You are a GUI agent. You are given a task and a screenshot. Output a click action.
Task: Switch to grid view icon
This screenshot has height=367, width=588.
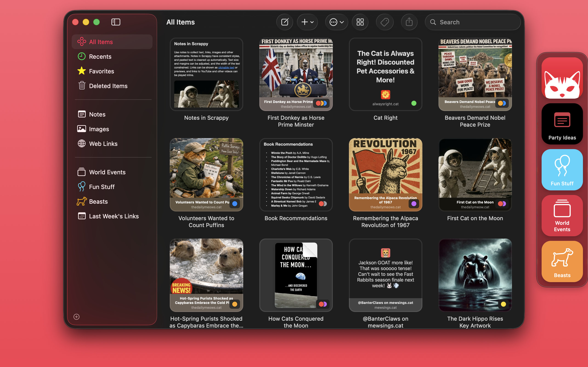(360, 22)
